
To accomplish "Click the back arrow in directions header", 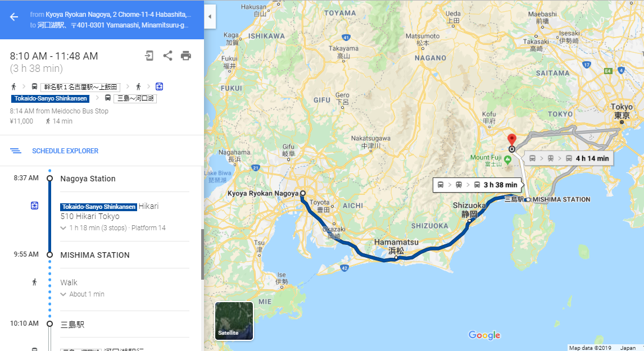I will (14, 17).
